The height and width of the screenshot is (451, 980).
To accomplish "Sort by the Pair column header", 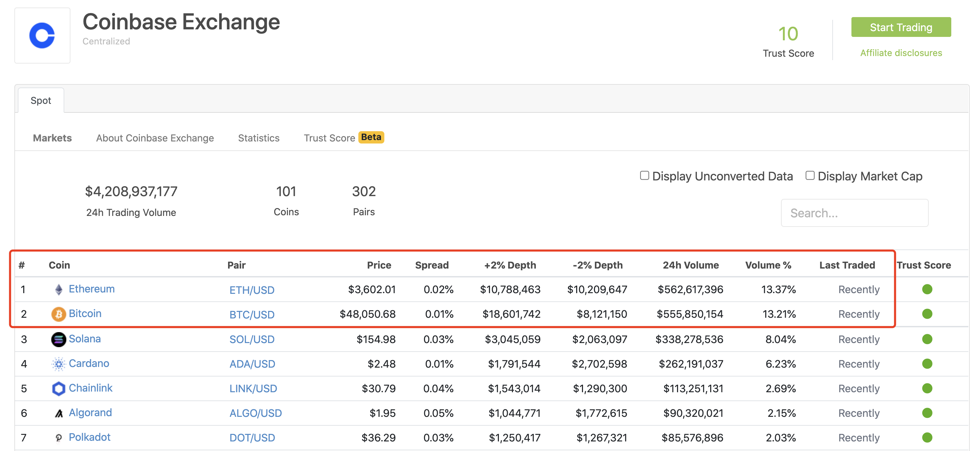I will coord(237,265).
